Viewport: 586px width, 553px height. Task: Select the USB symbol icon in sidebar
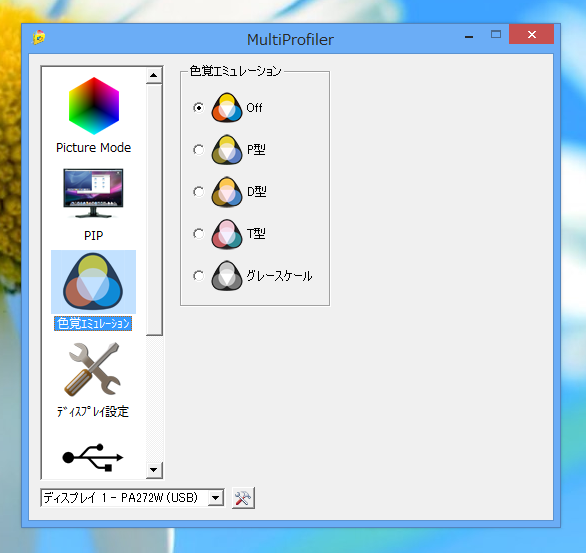pos(93,457)
